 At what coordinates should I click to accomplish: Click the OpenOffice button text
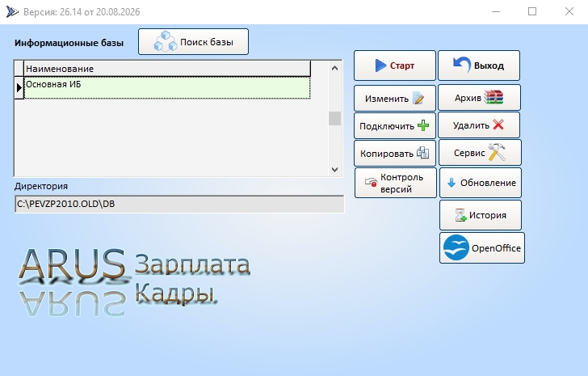496,248
